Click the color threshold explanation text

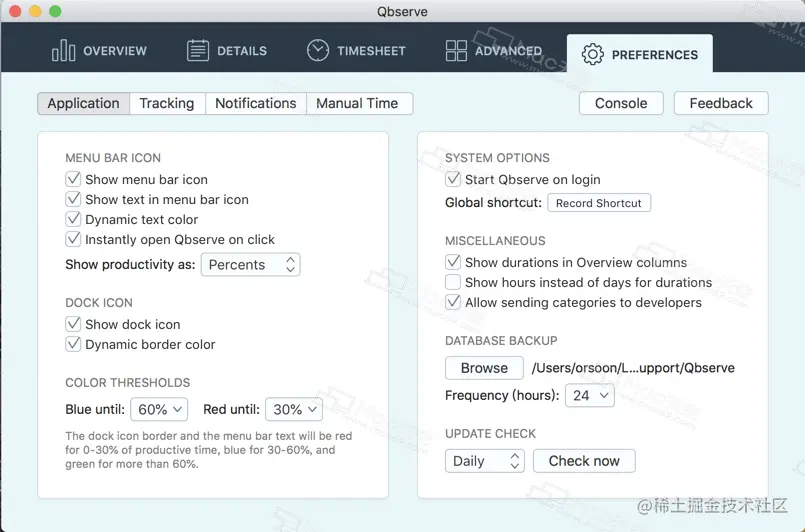[208, 450]
